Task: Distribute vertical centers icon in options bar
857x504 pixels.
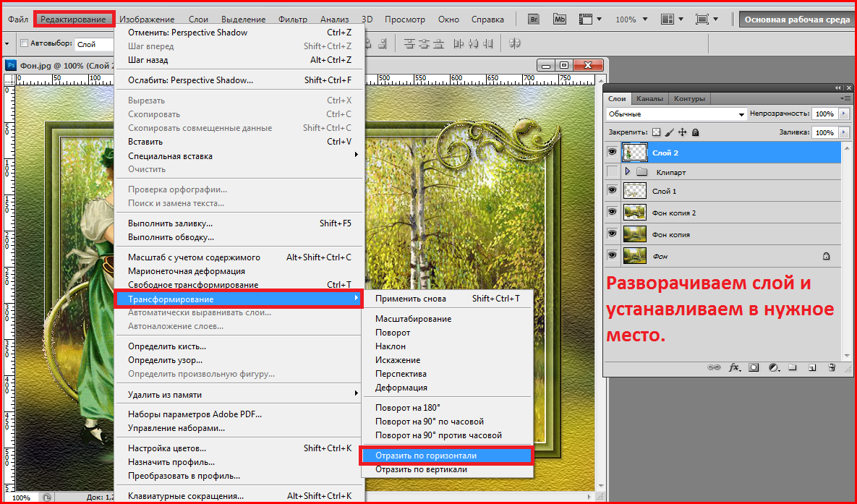Action: coord(424,43)
